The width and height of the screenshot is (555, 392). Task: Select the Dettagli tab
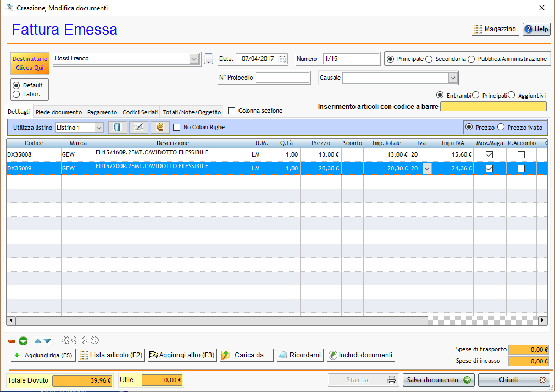tap(19, 112)
